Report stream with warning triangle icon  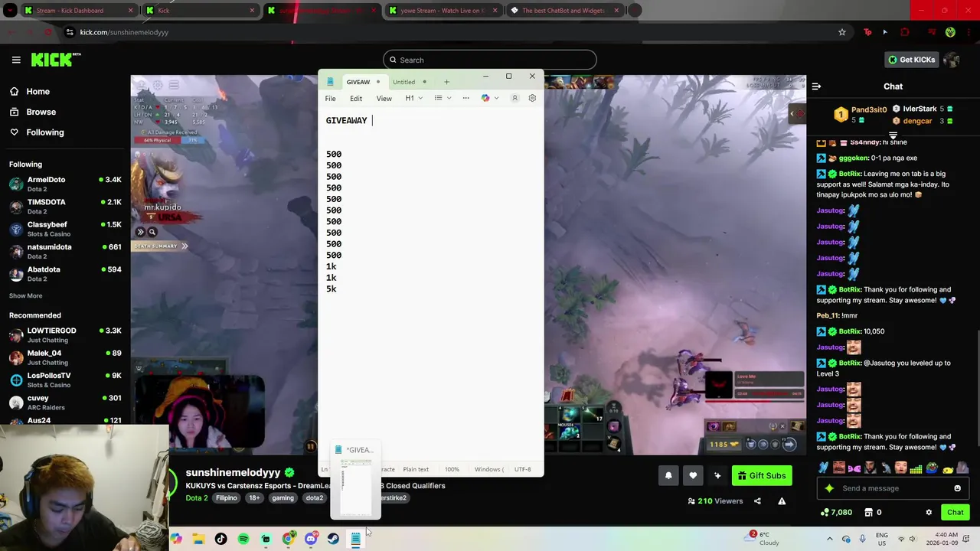(x=782, y=501)
